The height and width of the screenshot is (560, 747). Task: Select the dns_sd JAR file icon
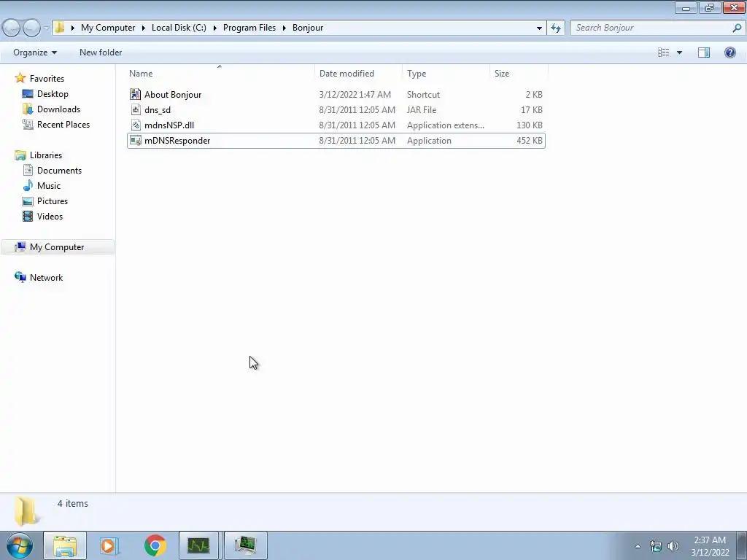tap(136, 109)
